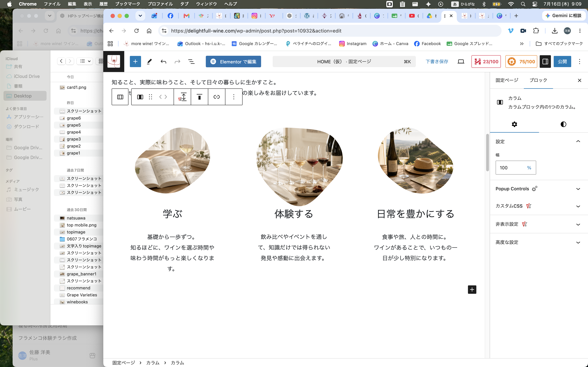Open the block options three-dot menu
Image resolution: width=588 pixels, height=367 pixels.
[x=234, y=97]
